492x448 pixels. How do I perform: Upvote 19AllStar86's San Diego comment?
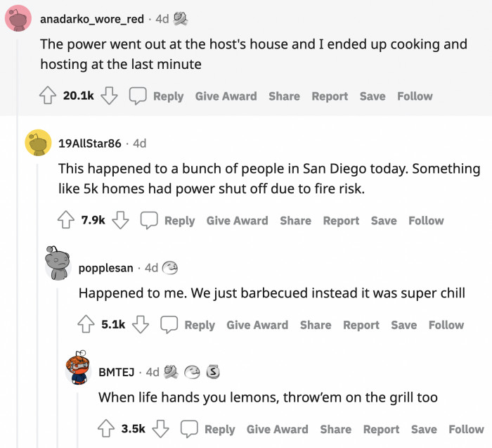pyautogui.click(x=67, y=220)
